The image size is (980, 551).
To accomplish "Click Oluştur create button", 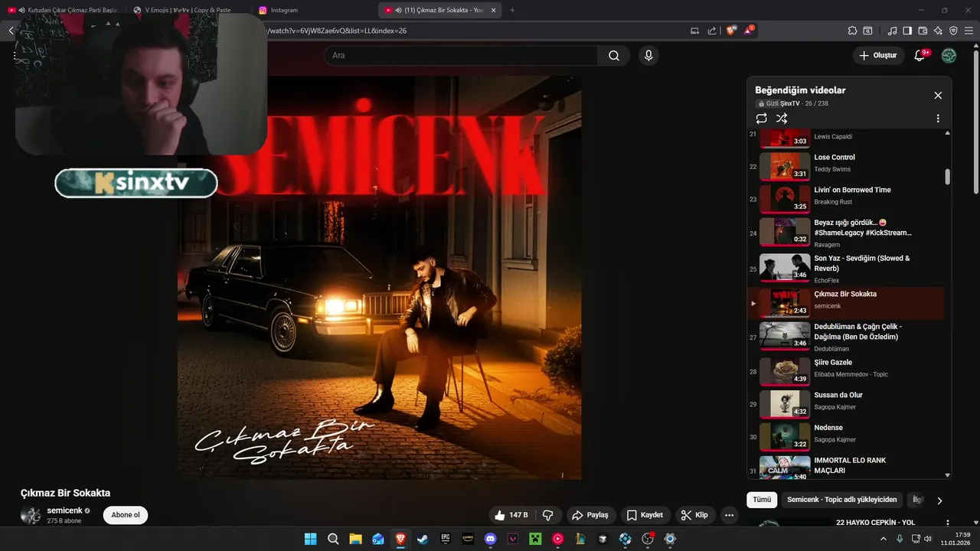I will pos(878,55).
